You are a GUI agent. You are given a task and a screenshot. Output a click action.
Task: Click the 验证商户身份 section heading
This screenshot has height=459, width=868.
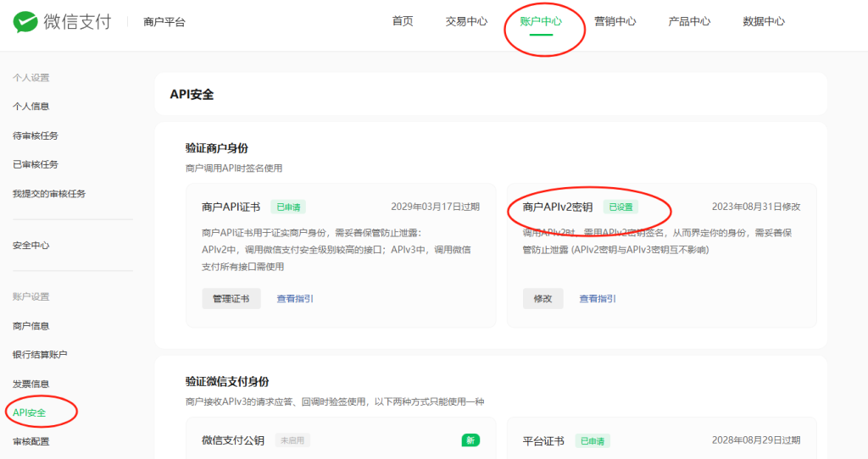[217, 148]
